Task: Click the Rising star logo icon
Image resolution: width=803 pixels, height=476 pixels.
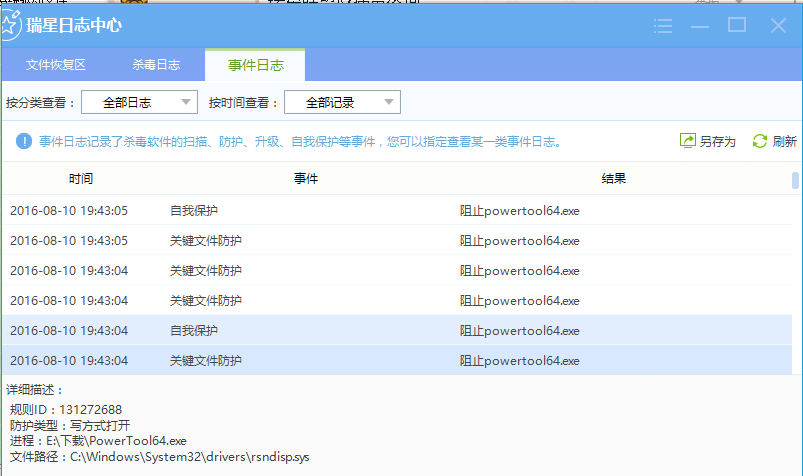Action: pyautogui.click(x=10, y=25)
